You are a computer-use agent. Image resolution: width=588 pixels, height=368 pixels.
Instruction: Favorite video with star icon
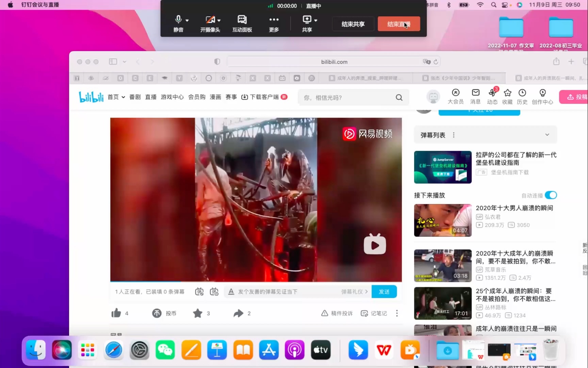pyautogui.click(x=198, y=313)
